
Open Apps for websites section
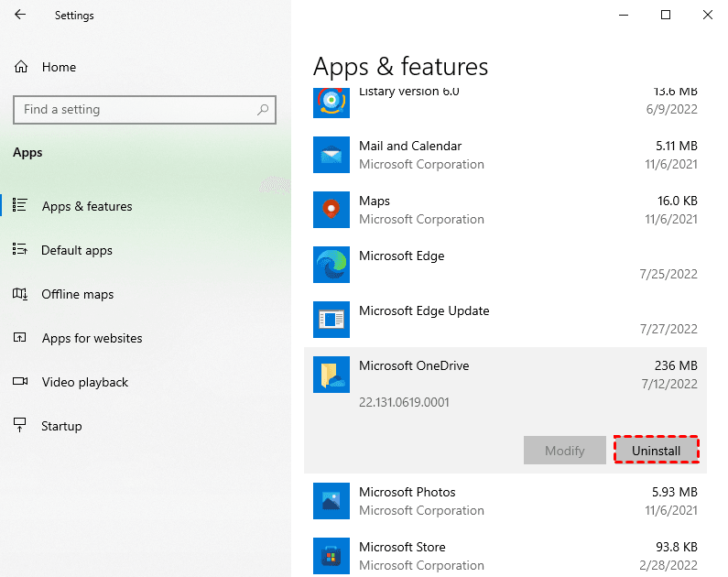pyautogui.click(x=92, y=338)
